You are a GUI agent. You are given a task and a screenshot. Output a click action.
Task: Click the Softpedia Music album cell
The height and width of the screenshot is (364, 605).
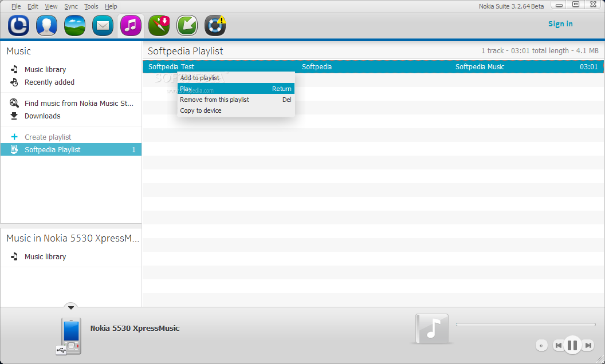pyautogui.click(x=480, y=67)
